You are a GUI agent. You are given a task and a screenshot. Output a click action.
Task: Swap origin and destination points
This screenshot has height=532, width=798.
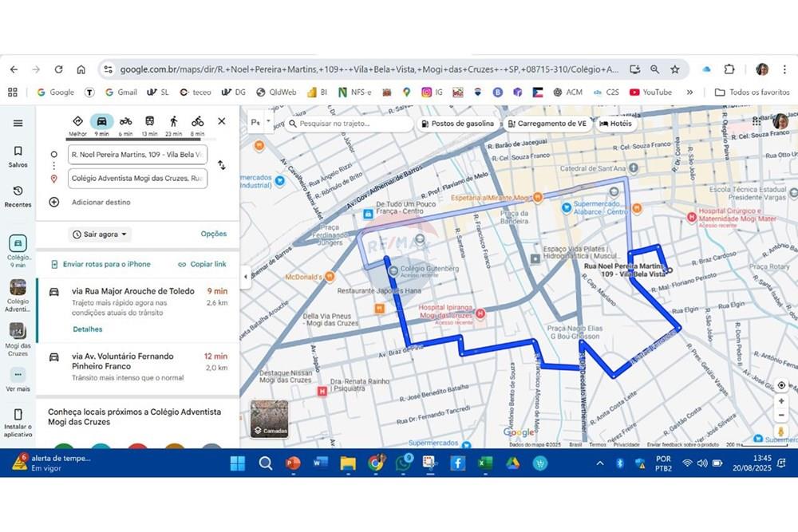point(221,165)
